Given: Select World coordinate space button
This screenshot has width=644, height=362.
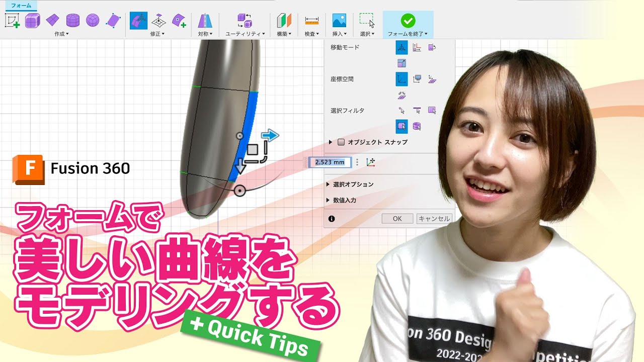Looking at the screenshot, I should [x=401, y=79].
